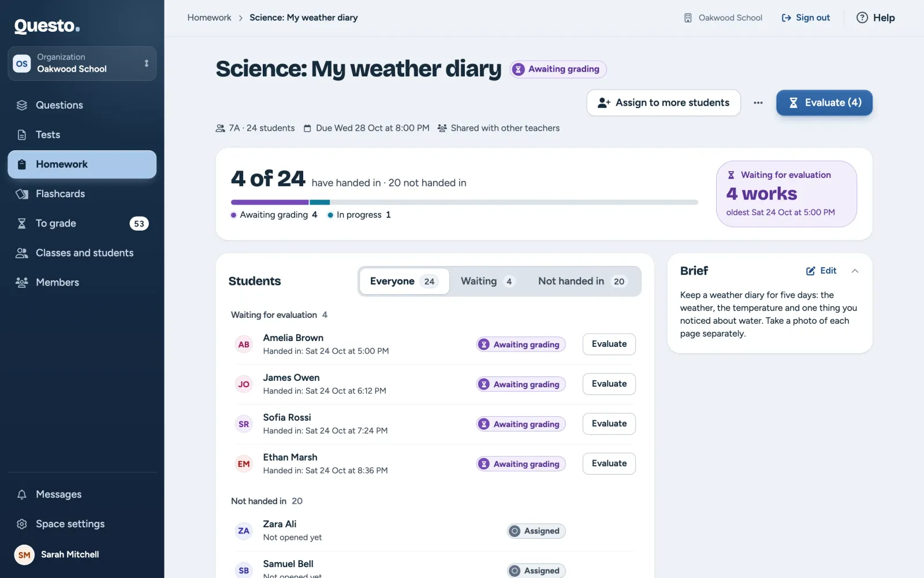Viewport: 924px width, 578px height.
Task: Open Classes and students
Action: tap(82, 253)
